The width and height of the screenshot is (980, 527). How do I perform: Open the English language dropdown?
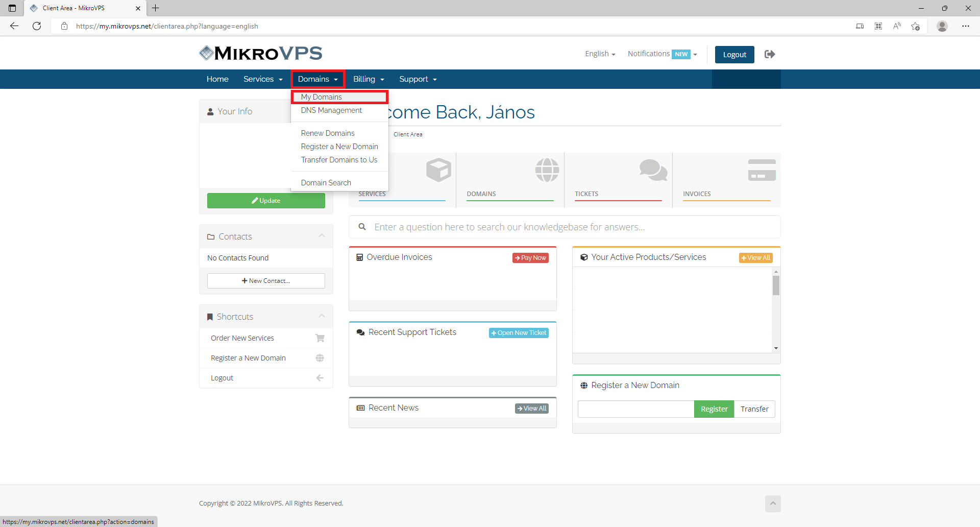[600, 54]
